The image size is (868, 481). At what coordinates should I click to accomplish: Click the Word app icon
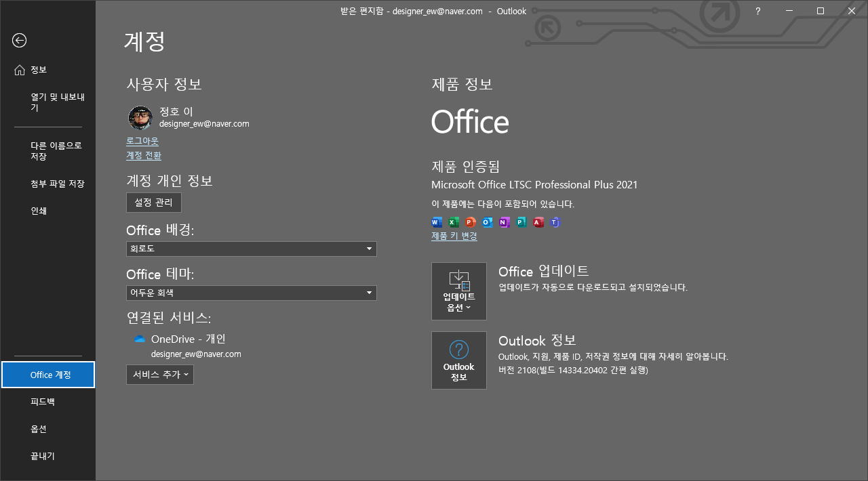pyautogui.click(x=437, y=222)
